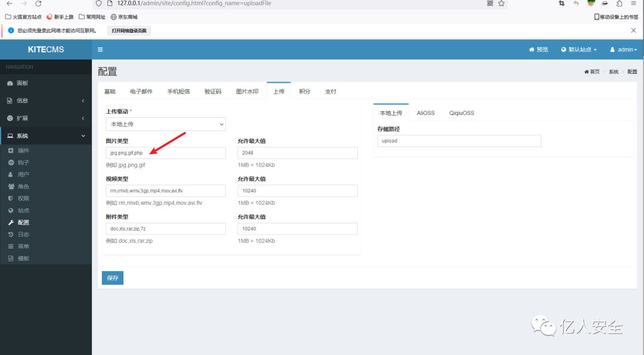Switch to the 积分 tab
Image resolution: width=644 pixels, height=355 pixels.
pyautogui.click(x=305, y=92)
